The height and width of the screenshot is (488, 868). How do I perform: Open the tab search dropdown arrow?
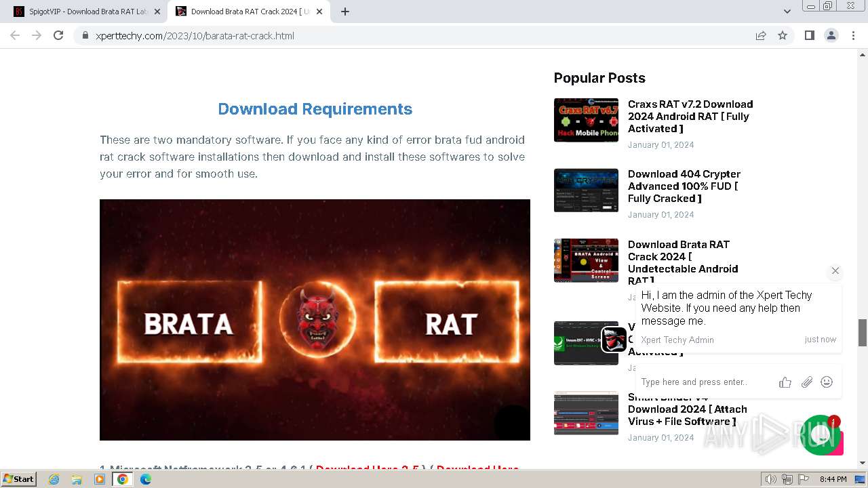(787, 12)
